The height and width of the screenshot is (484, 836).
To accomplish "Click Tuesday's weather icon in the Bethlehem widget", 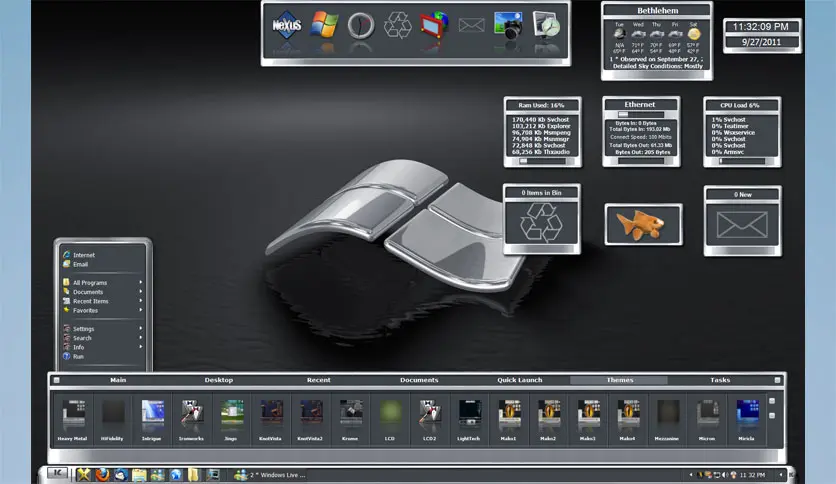I will (x=619, y=34).
